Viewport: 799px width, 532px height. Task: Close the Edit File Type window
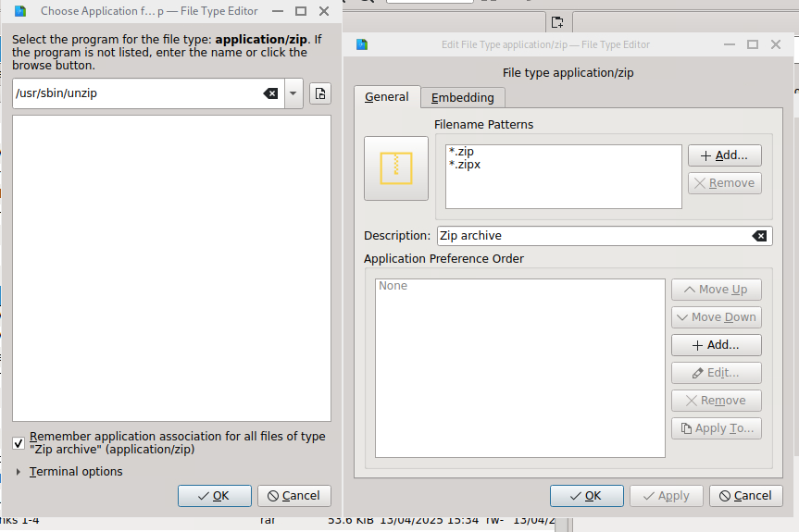click(x=776, y=44)
